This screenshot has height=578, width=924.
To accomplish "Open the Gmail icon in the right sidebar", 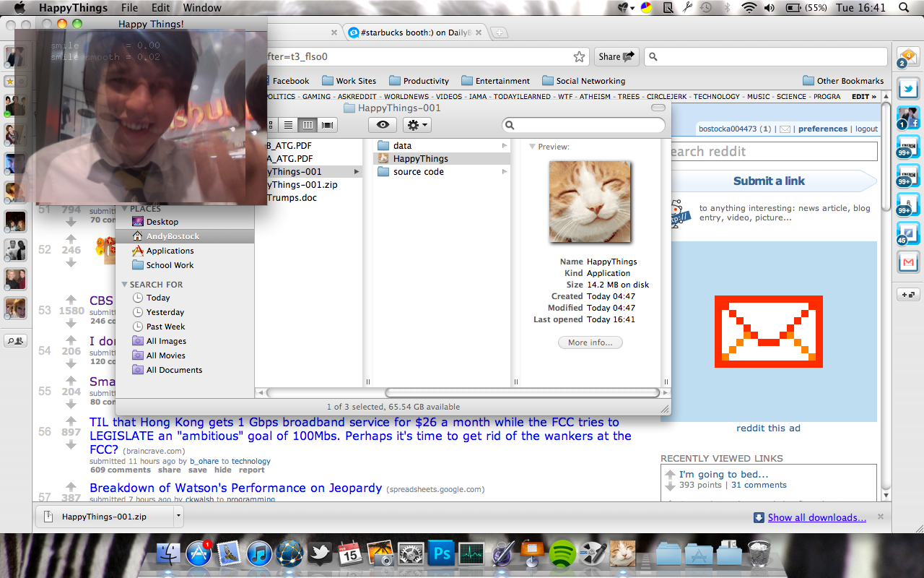I will pos(907,262).
